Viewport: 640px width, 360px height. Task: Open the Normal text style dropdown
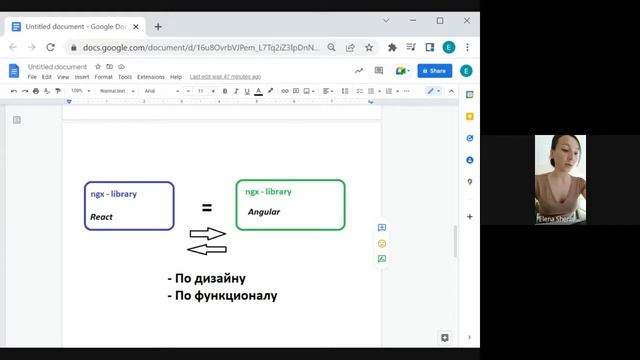(x=117, y=91)
